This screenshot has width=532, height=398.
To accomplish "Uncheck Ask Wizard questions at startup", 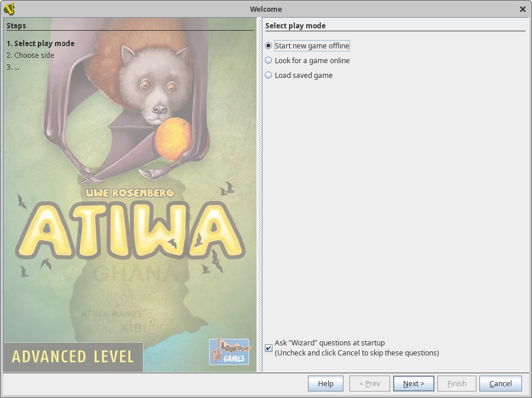I will [268, 348].
